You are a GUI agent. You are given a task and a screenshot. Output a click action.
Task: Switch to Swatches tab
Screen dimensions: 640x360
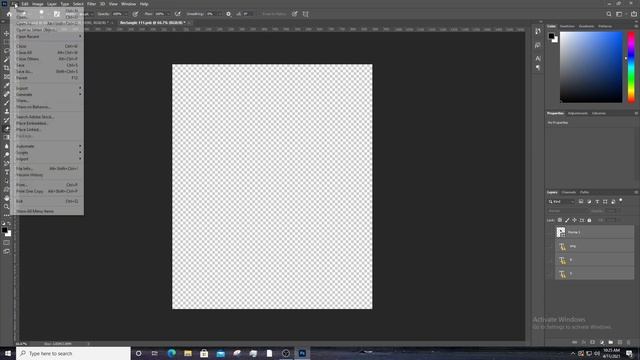[x=567, y=26]
